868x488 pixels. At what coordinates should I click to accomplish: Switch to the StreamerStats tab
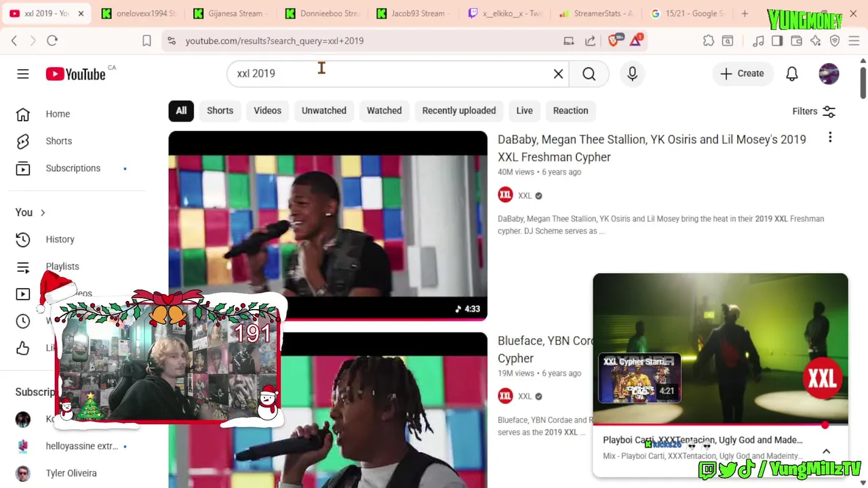pos(597,14)
